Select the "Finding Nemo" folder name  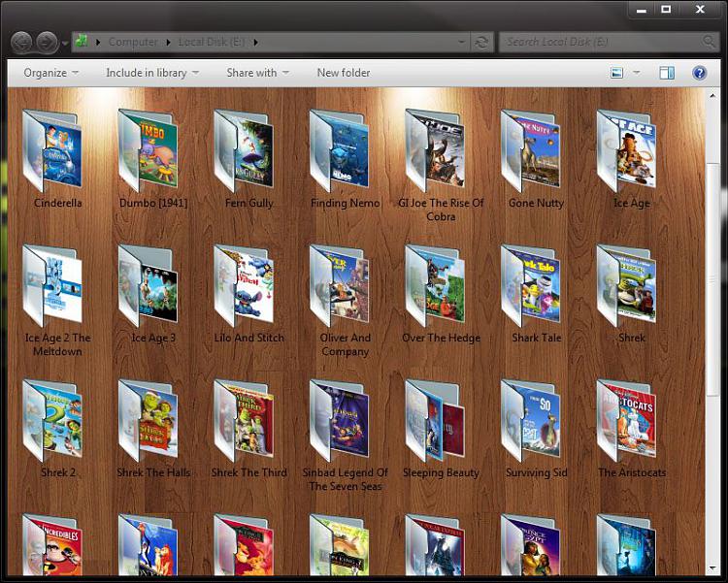click(345, 203)
